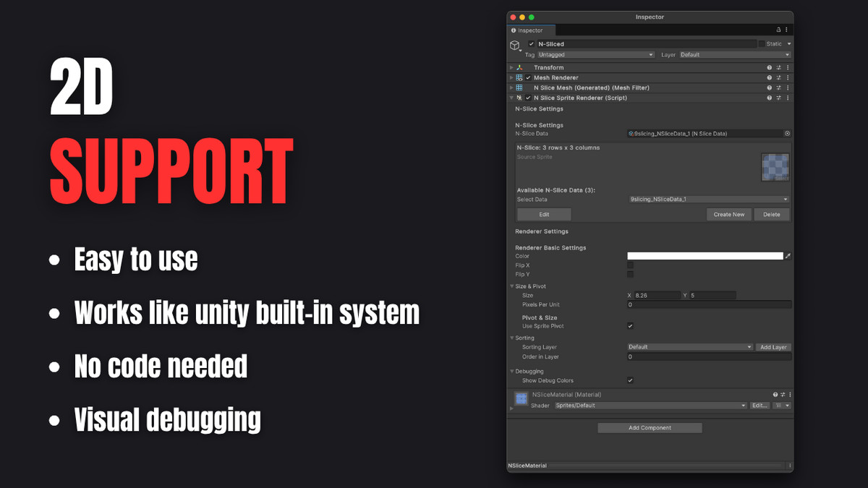
Task: Open presets for the Transform component
Action: [779, 68]
